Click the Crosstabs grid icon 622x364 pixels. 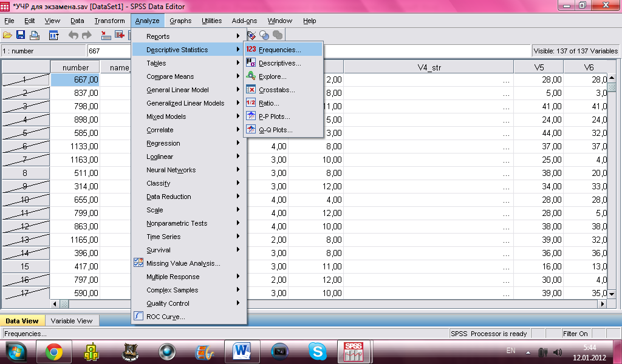tap(251, 90)
